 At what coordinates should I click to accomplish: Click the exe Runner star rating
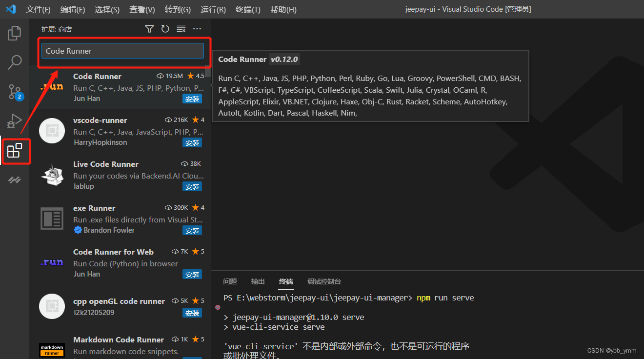click(198, 208)
